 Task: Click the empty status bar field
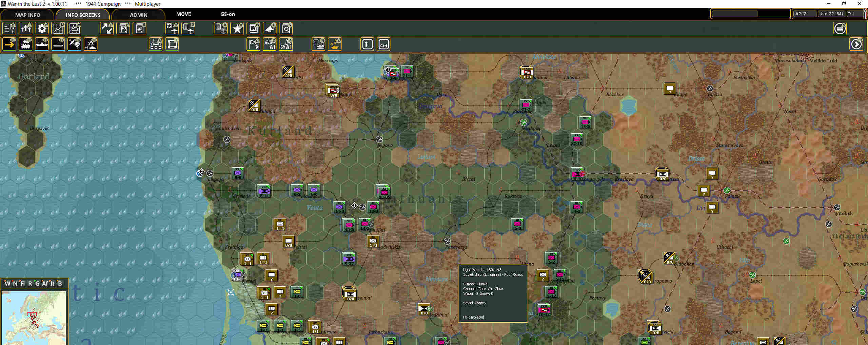(x=750, y=14)
